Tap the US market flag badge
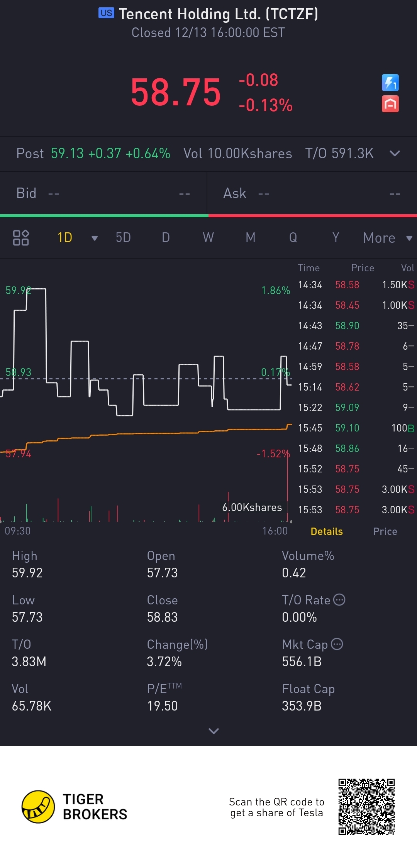Viewport: 417px width, 868px height. (106, 13)
